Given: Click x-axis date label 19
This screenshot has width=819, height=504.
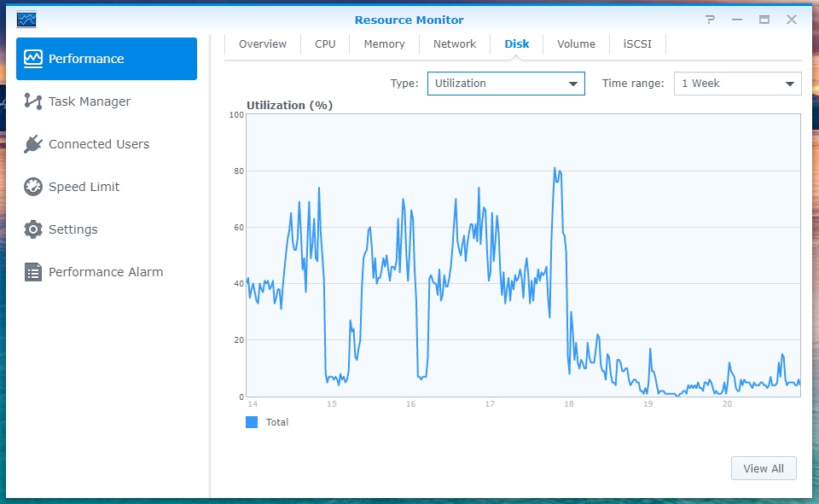Looking at the screenshot, I should point(648,403).
